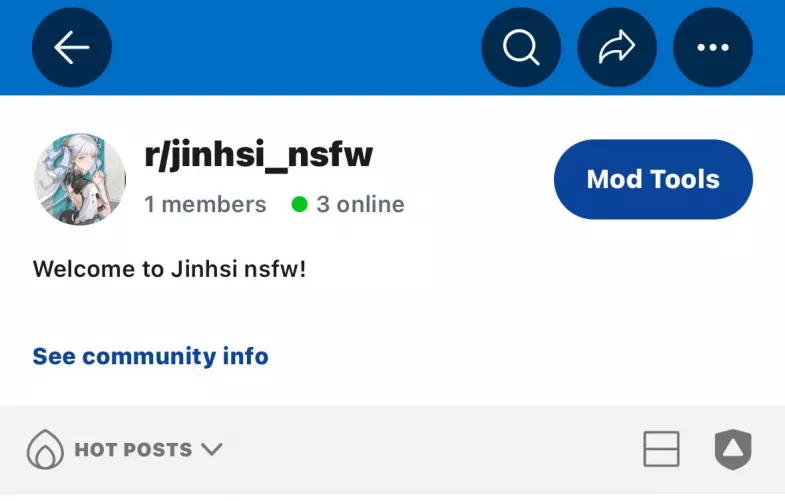Tap the word POSTS in sort bar

coord(158,449)
